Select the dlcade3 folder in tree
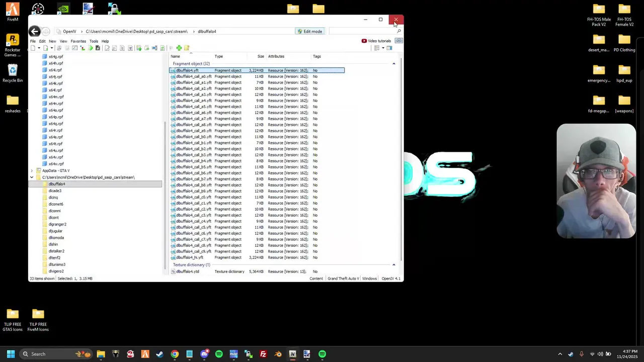644x362 pixels. tap(55, 191)
